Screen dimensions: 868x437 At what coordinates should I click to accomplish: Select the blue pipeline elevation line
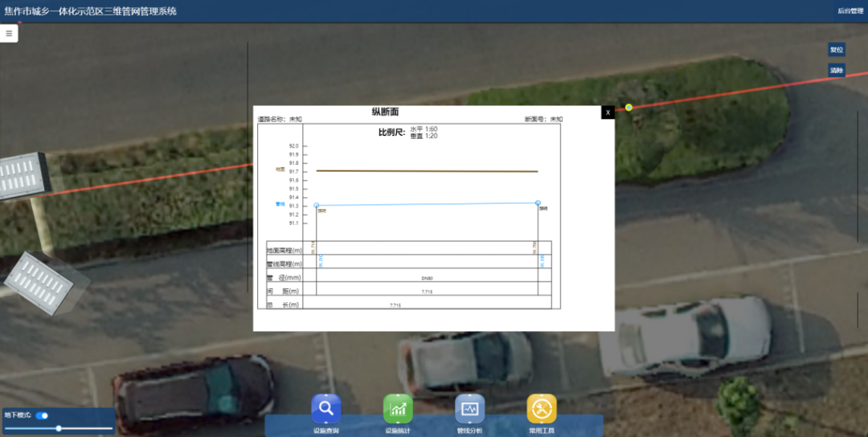click(x=426, y=204)
